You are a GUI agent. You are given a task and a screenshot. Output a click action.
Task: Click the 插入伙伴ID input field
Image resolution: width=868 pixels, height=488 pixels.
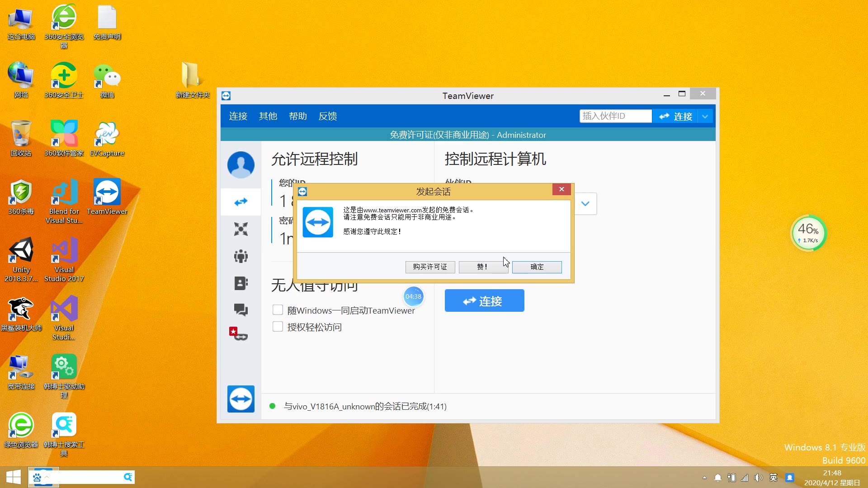pyautogui.click(x=615, y=116)
